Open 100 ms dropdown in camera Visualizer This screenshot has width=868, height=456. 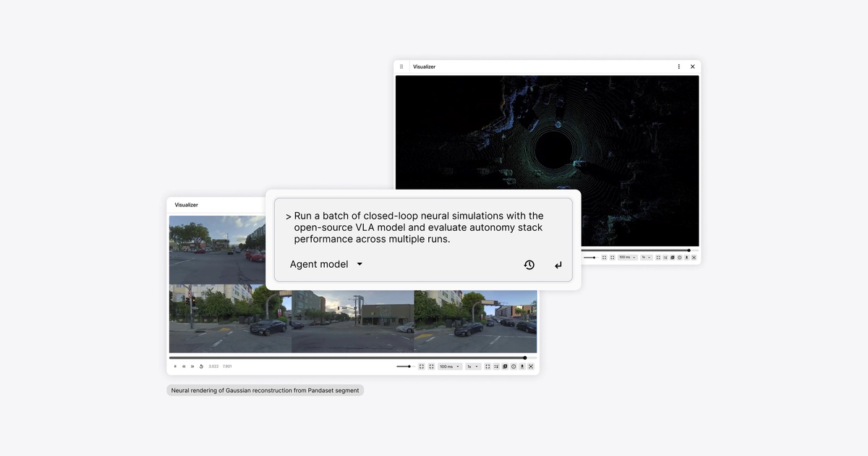[450, 366]
